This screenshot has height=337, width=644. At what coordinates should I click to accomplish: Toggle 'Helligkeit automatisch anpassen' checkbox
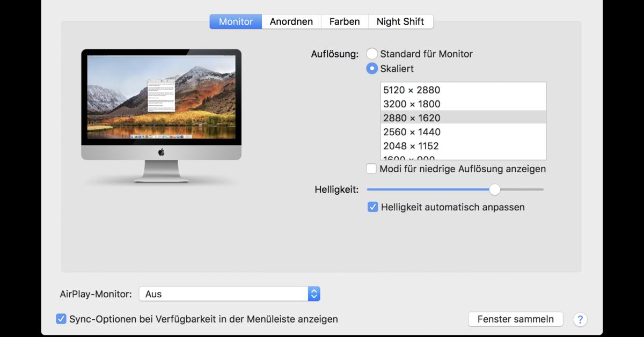point(372,207)
